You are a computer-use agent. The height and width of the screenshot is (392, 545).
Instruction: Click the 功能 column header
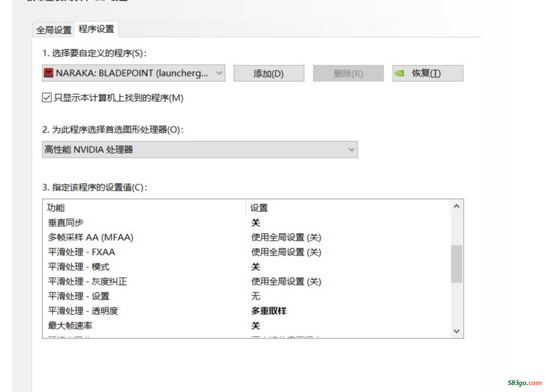coord(144,208)
